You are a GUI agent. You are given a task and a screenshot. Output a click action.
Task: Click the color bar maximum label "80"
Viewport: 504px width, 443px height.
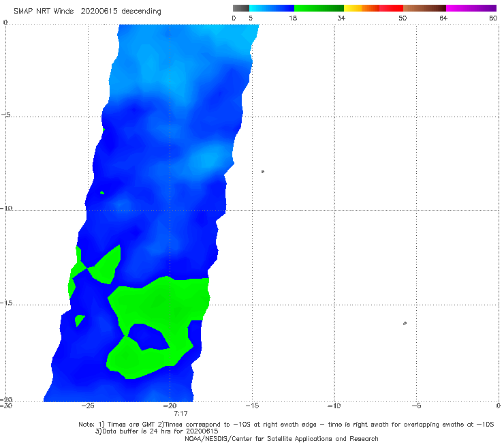pyautogui.click(x=493, y=18)
